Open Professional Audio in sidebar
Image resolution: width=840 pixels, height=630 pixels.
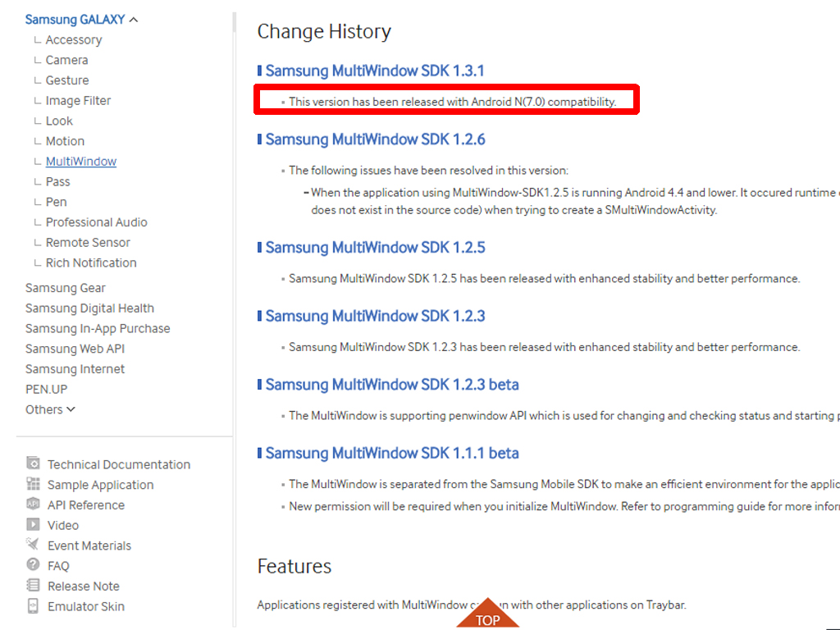[96, 222]
